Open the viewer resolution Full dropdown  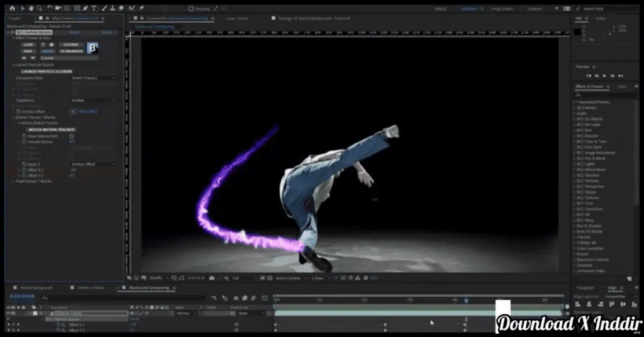(243, 279)
